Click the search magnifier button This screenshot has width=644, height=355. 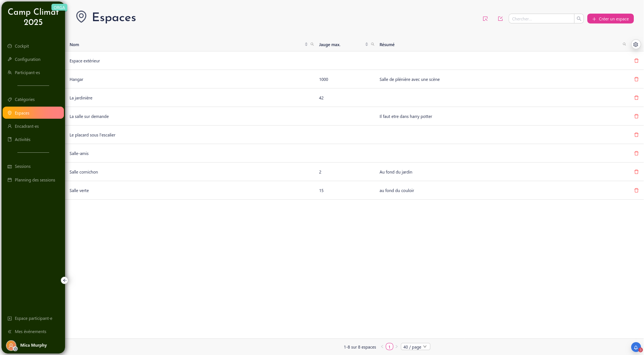click(x=579, y=19)
